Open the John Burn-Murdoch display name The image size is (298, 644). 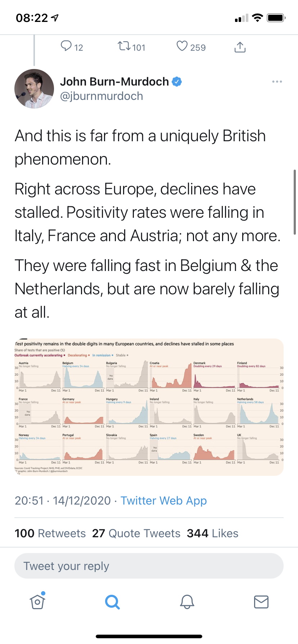(x=114, y=82)
